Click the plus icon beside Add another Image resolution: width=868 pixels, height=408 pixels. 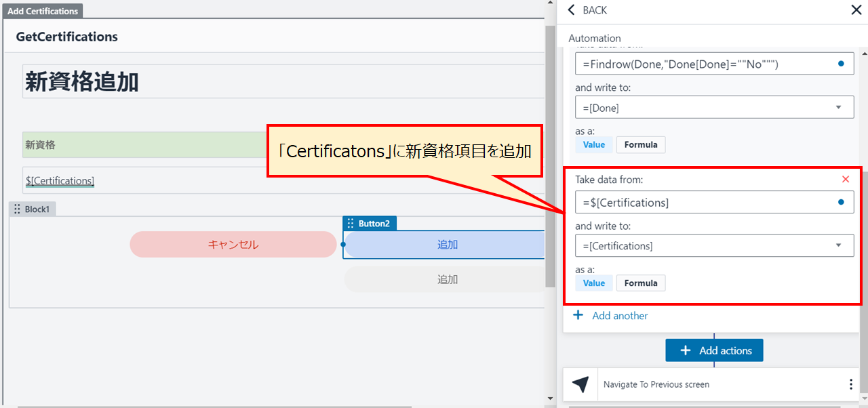[578, 315]
